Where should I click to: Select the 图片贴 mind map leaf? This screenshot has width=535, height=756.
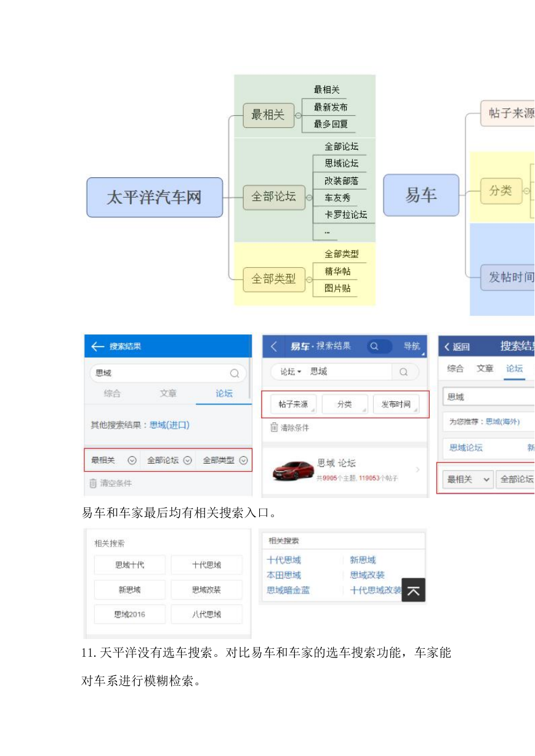[x=337, y=288]
